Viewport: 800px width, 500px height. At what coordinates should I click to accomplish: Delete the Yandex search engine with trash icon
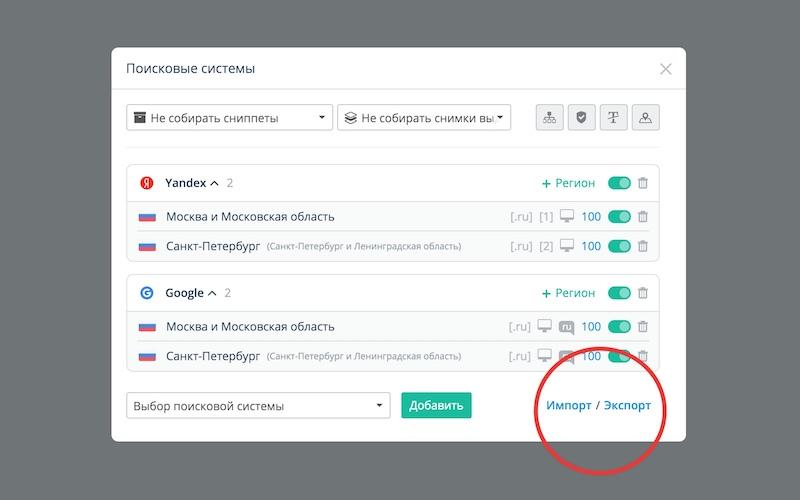pos(643,183)
